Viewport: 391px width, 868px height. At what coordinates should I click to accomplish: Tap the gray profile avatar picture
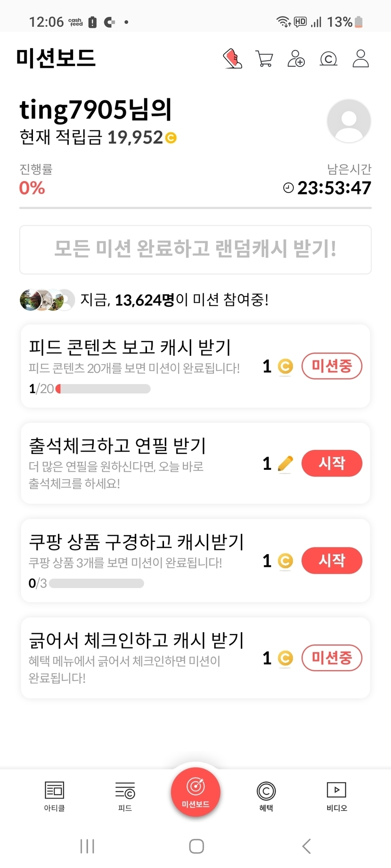[349, 121]
